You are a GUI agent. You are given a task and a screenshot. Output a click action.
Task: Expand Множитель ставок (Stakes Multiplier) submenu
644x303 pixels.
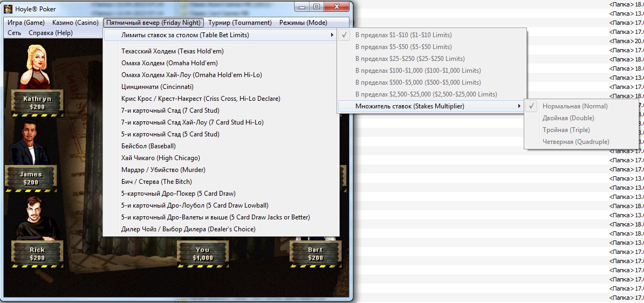pos(431,106)
